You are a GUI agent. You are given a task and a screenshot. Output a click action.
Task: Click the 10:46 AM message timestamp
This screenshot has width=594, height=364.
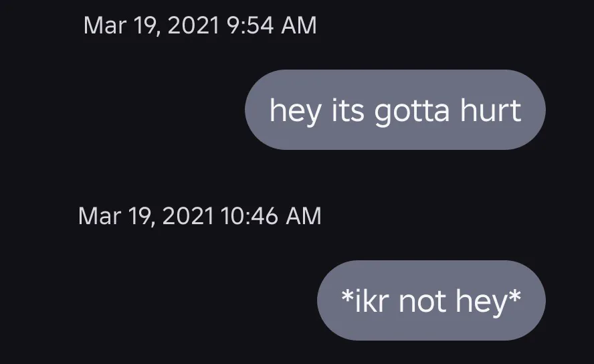[199, 216]
